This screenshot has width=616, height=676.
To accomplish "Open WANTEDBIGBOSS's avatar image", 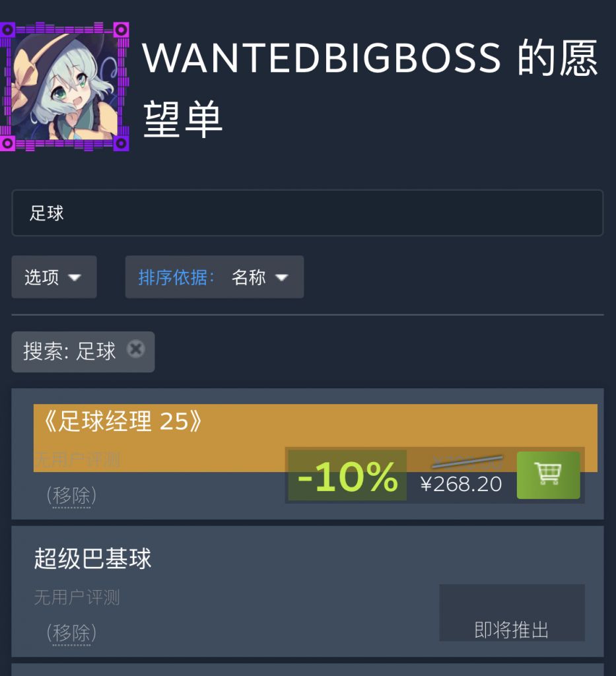I will (x=65, y=86).
